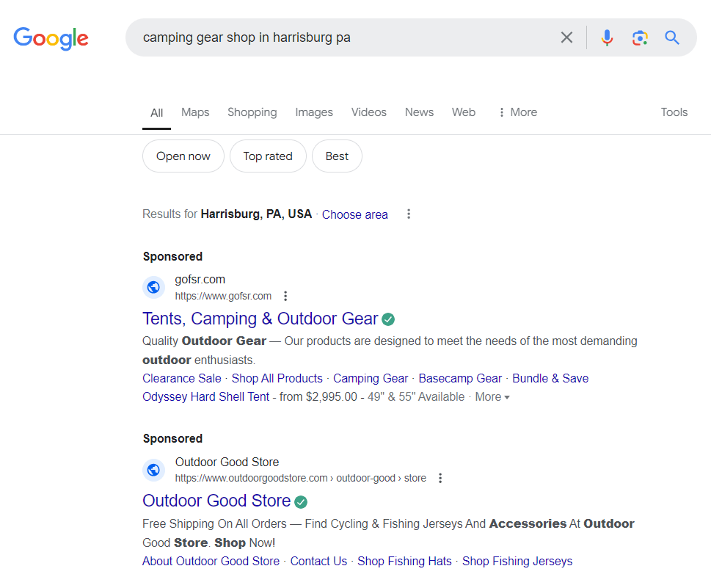Expand the More search categories menu
Image resolution: width=711 pixels, height=588 pixels.
point(517,112)
